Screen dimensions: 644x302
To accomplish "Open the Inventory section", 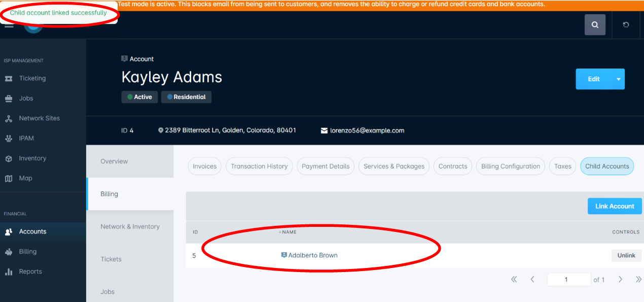I will [x=31, y=158].
